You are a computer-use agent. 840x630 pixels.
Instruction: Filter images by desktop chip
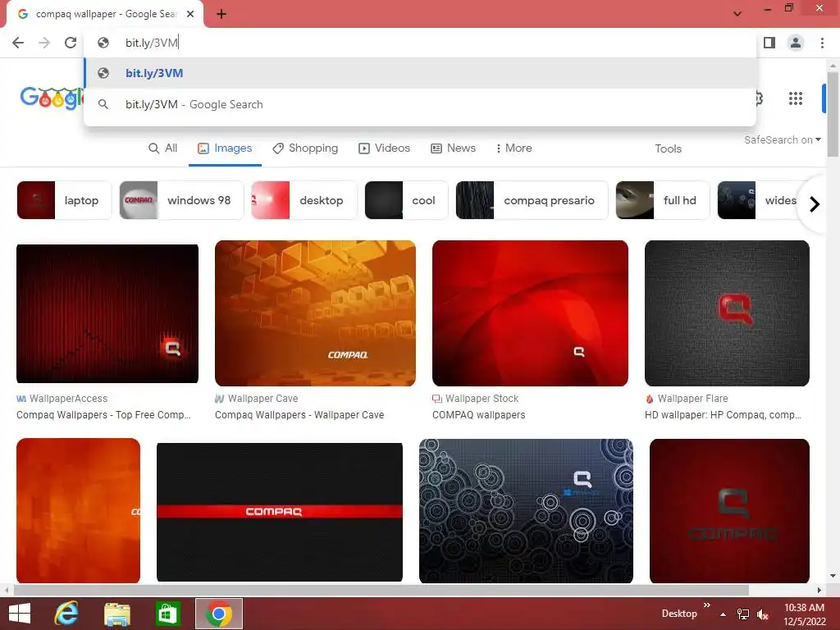tap(304, 200)
